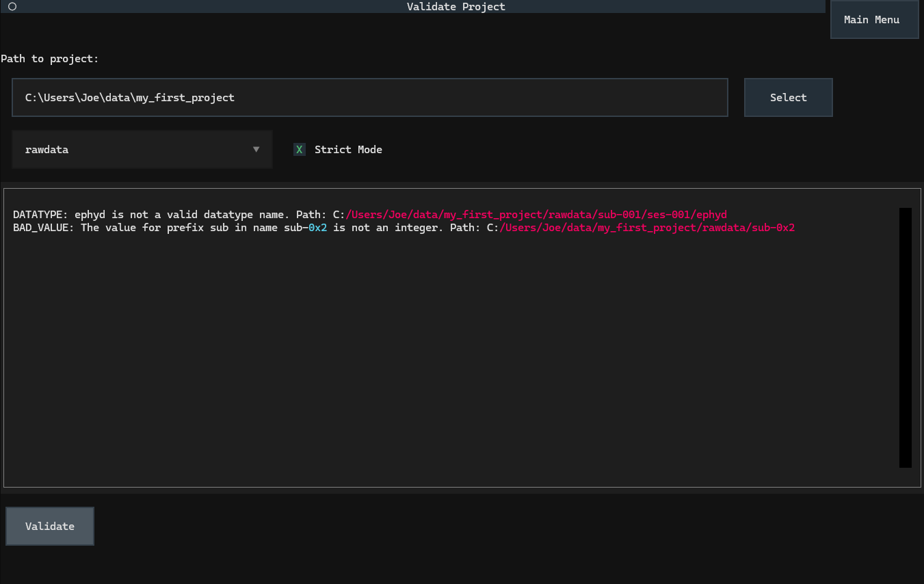Run the Validate button
The image size is (924, 584).
(50, 526)
